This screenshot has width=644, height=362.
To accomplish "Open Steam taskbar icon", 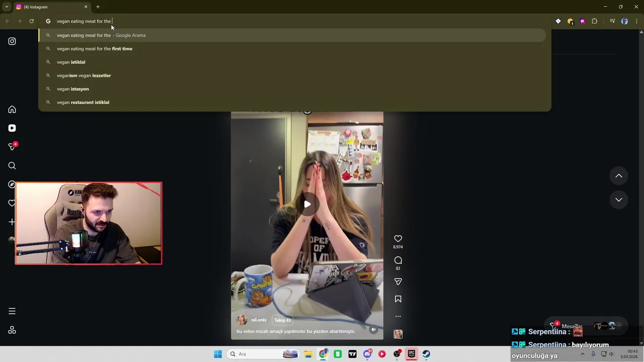I will (426, 354).
